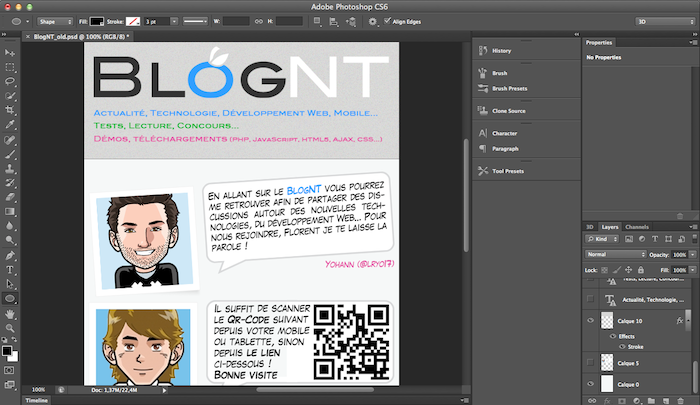Open the stroke width 3 pt dropdown

(158, 20)
